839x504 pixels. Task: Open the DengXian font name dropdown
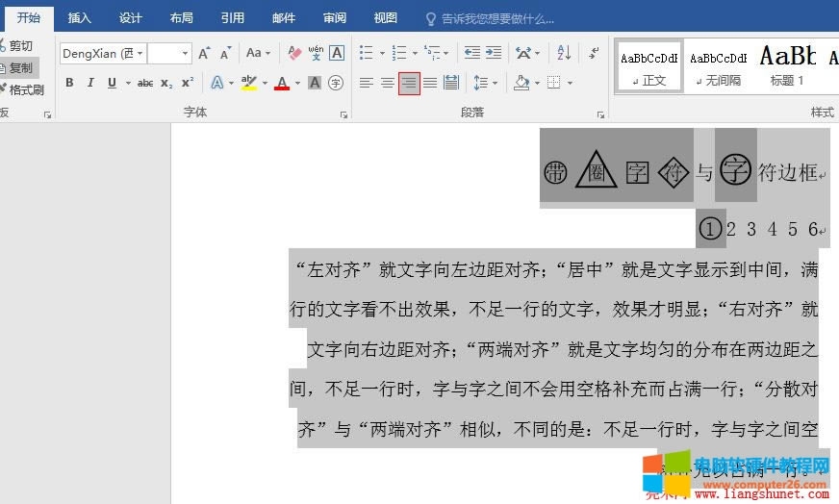click(140, 53)
